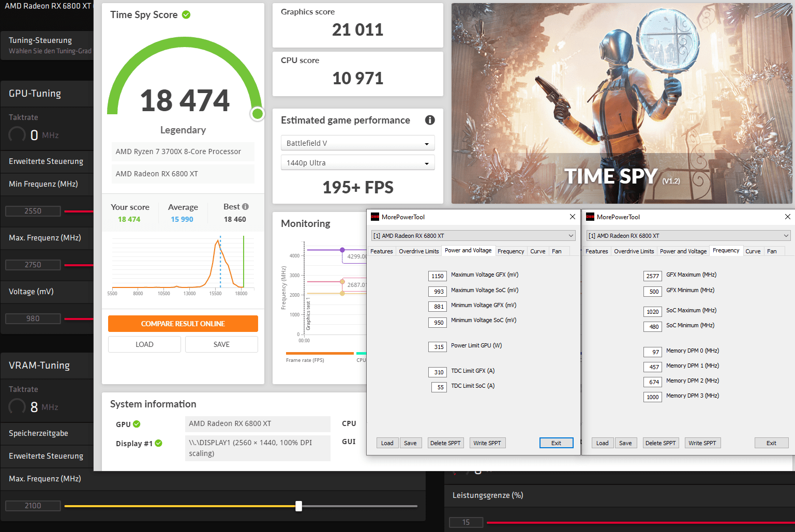
Task: Click the Time Spy hero image
Action: (622, 103)
